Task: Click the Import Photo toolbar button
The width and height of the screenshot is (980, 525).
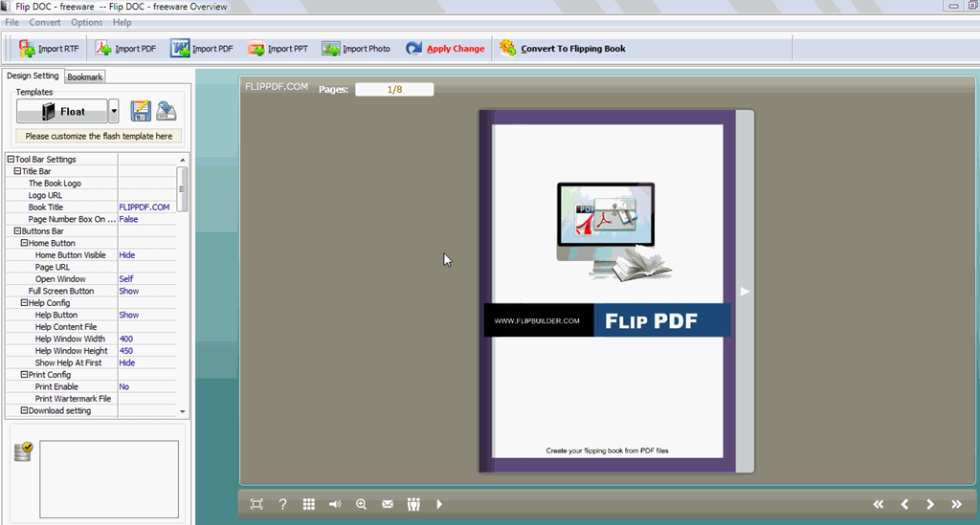Action: (356, 49)
